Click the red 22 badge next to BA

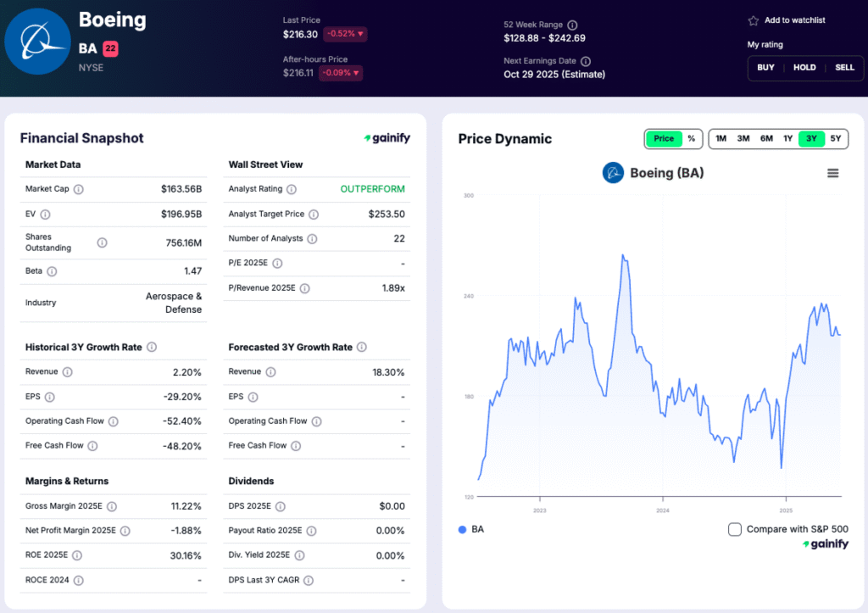click(110, 49)
